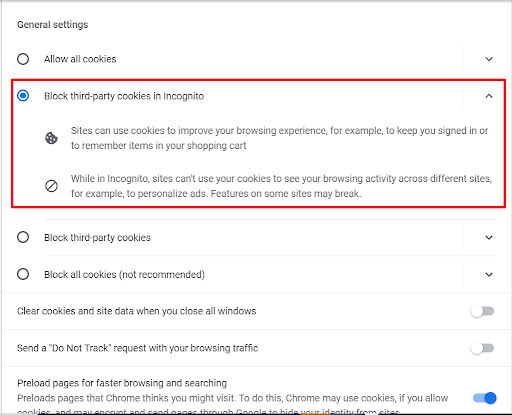This screenshot has height=415, width=512.
Task: Click the blocked circle icon beside the Incognito description
Action: point(51,186)
